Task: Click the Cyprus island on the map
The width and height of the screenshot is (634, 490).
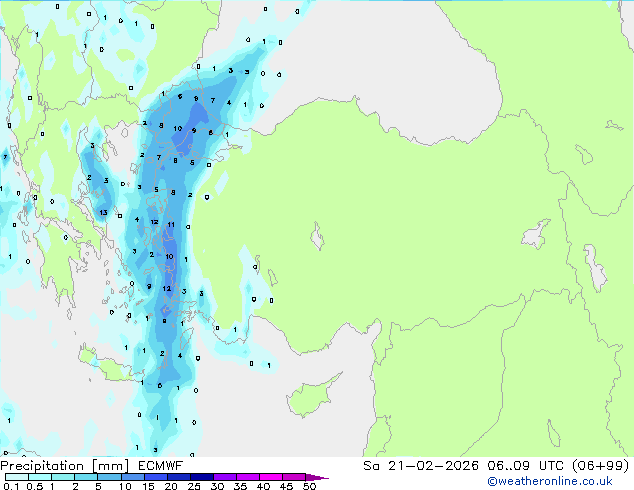Action: click(x=311, y=396)
